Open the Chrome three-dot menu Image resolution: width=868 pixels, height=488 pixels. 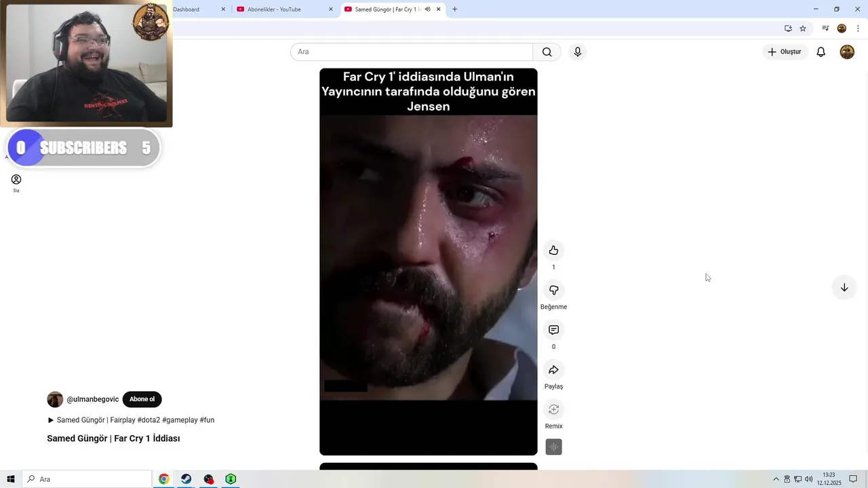click(x=858, y=28)
